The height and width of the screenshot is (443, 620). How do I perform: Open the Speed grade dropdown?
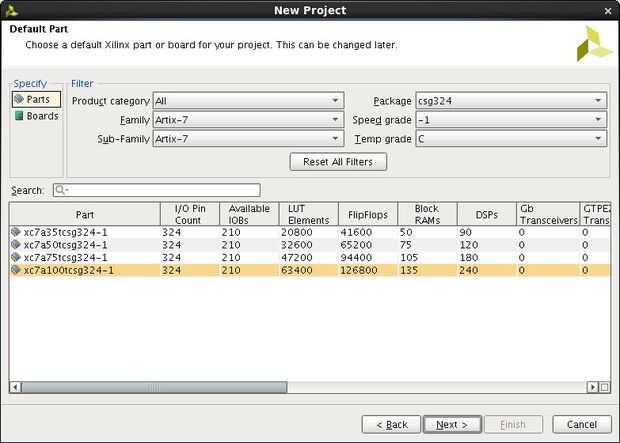[x=511, y=120]
